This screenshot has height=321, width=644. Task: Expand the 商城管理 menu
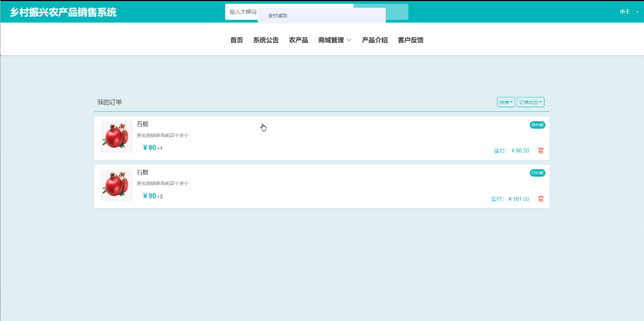335,40
